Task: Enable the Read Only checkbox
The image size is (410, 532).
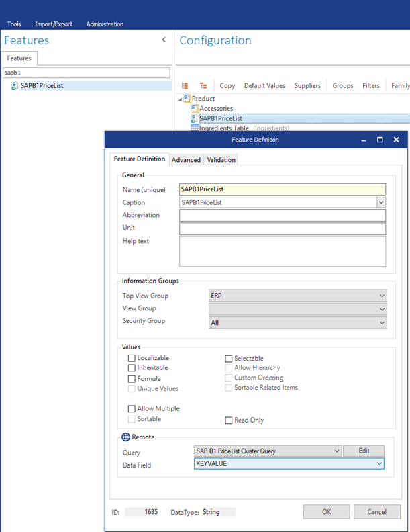Action: (x=229, y=420)
